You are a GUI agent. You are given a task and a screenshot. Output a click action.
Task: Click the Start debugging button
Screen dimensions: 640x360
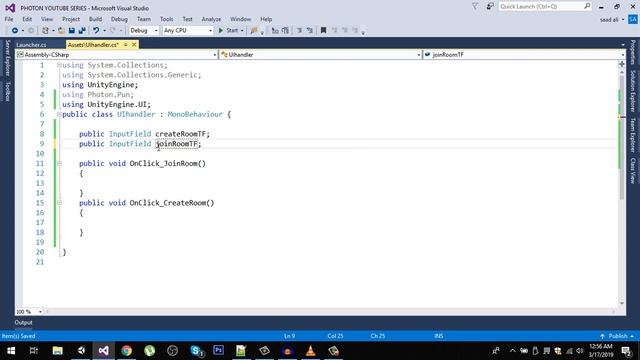pos(228,31)
